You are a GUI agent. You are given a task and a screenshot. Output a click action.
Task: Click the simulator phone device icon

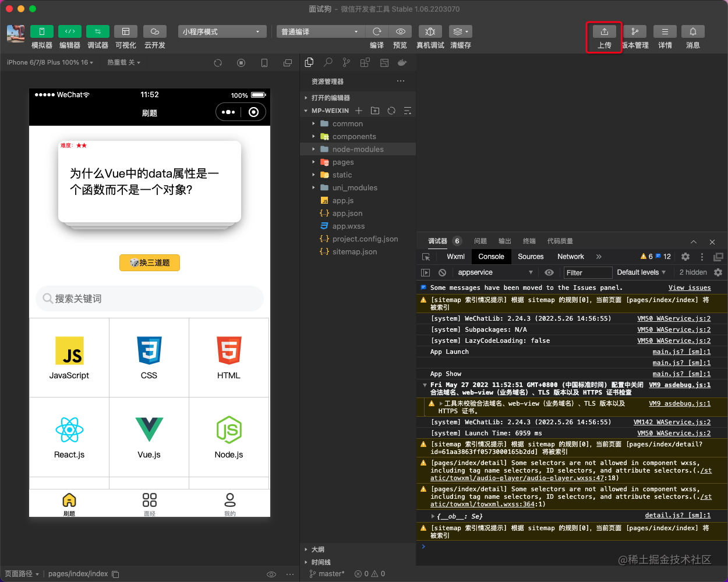(x=264, y=63)
